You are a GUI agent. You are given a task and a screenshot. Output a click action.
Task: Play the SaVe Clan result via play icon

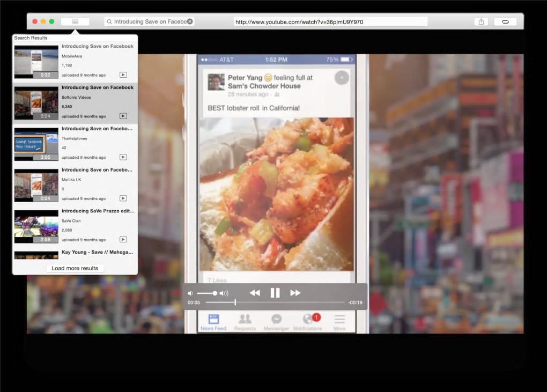[x=123, y=239]
